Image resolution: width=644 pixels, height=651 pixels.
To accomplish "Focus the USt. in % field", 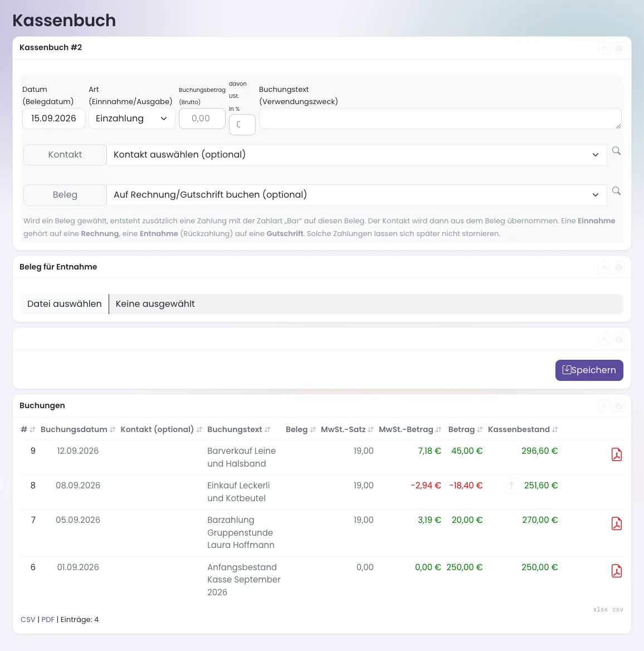I will click(x=242, y=125).
